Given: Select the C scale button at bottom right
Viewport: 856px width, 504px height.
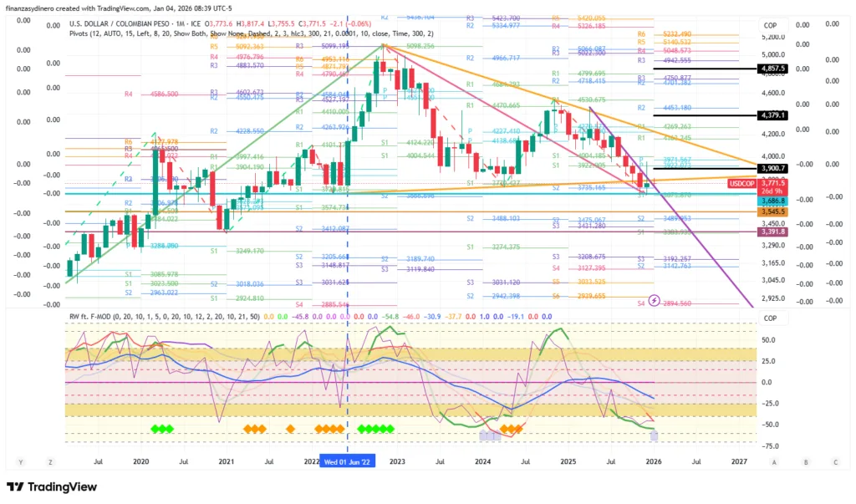Looking at the screenshot, I should pyautogui.click(x=836, y=461).
